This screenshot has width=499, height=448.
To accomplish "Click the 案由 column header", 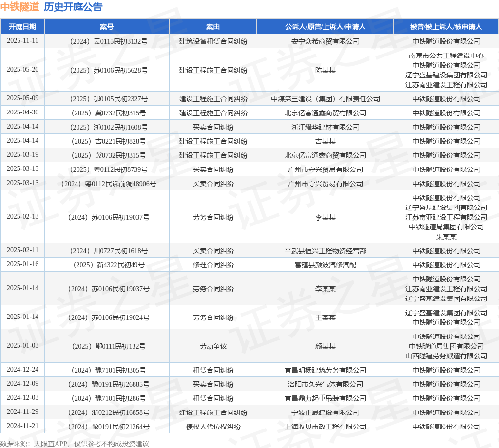I will tap(213, 27).
